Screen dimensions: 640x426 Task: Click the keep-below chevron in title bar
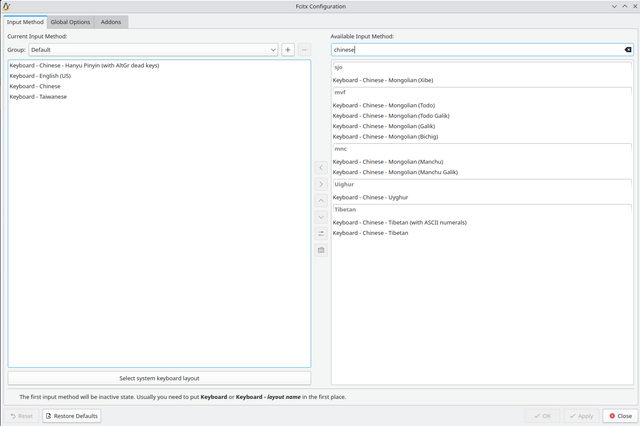(614, 6)
